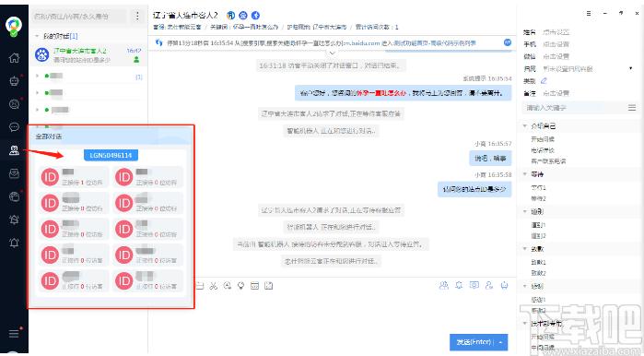
Task: Open the chat bubble icon in left sidebar
Action: pos(14,127)
